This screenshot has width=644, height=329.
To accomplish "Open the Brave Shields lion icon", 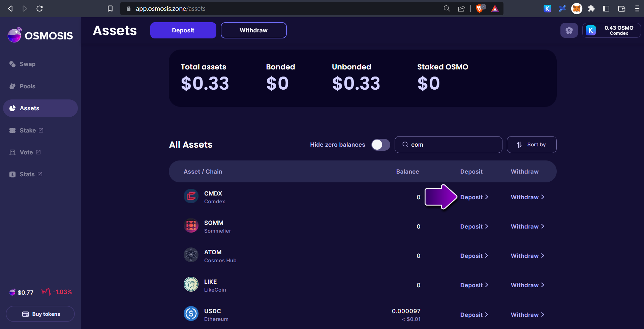I will pyautogui.click(x=480, y=8).
